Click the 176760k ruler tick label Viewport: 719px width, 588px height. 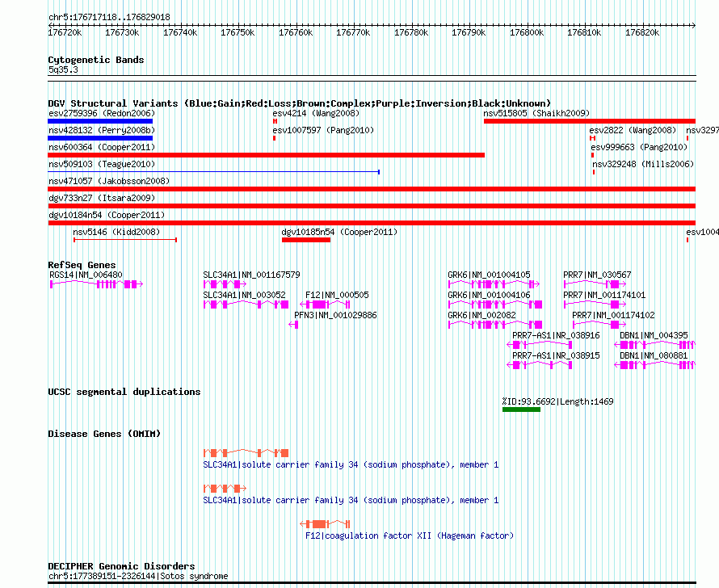pos(296,32)
